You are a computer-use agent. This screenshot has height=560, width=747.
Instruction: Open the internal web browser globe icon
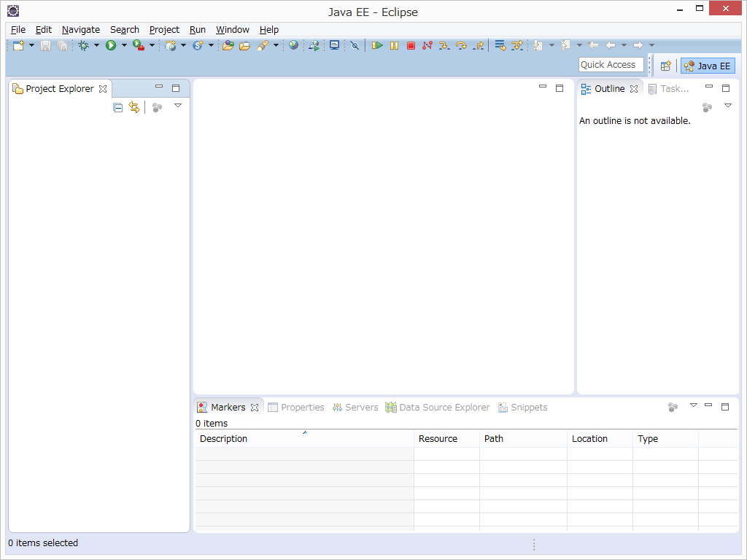click(293, 45)
